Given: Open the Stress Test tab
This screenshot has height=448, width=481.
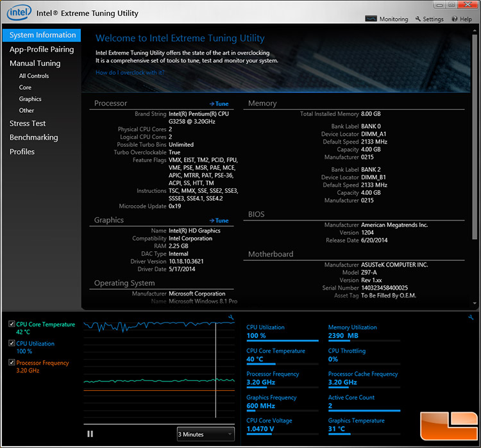Looking at the screenshot, I should tap(28, 123).
